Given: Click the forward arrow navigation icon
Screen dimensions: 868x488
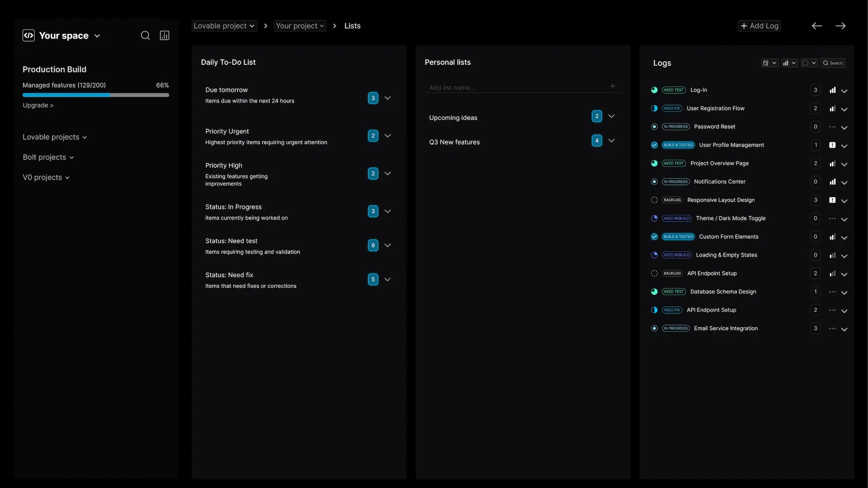Looking at the screenshot, I should tap(840, 26).
